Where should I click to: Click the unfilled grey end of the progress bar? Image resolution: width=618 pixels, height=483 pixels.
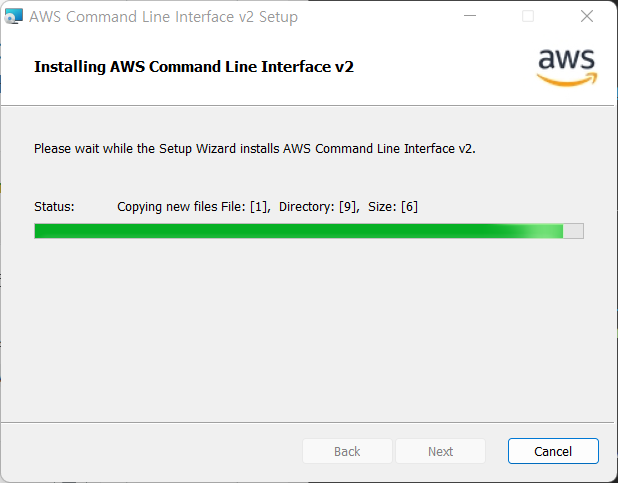coord(573,231)
